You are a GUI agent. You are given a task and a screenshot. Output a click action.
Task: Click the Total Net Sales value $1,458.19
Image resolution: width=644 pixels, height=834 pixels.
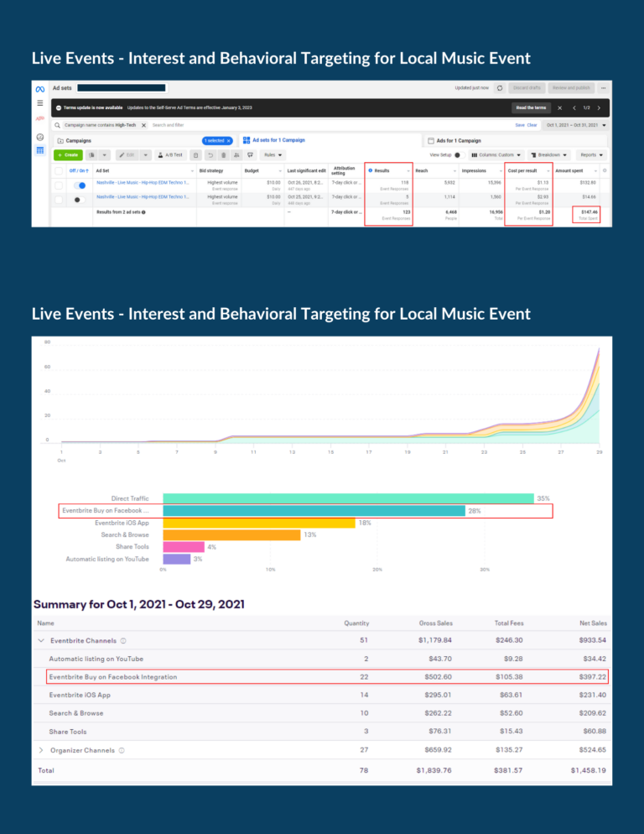pyautogui.click(x=588, y=771)
